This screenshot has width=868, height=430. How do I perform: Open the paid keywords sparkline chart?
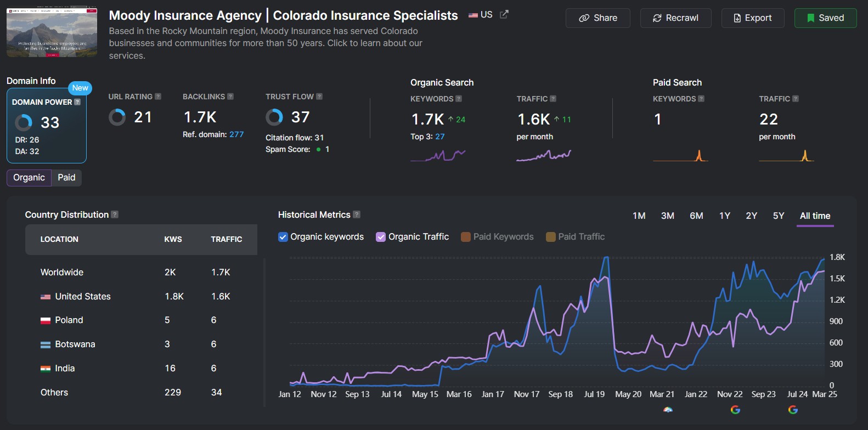point(680,155)
